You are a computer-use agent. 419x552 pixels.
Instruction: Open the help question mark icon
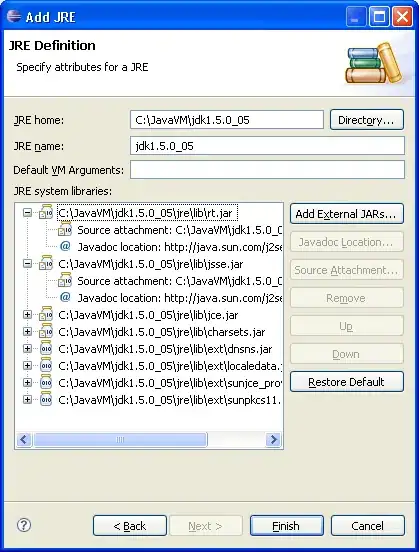tap(24, 525)
